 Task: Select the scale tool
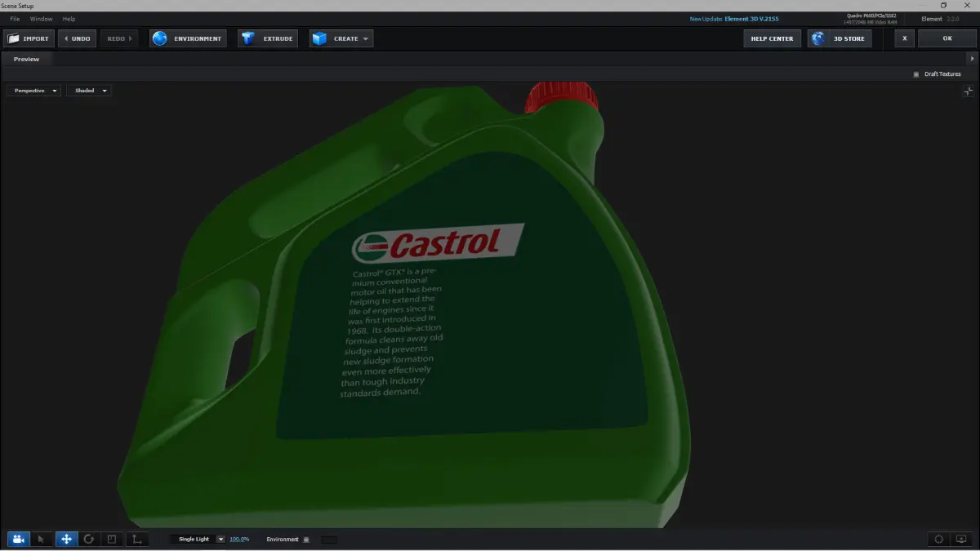[x=113, y=539]
